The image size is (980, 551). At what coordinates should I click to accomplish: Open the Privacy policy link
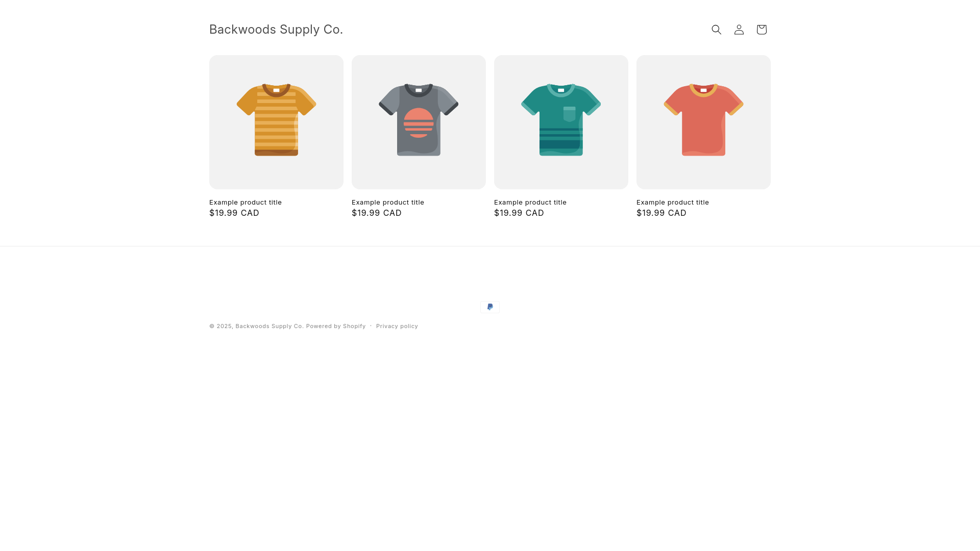[x=397, y=326]
